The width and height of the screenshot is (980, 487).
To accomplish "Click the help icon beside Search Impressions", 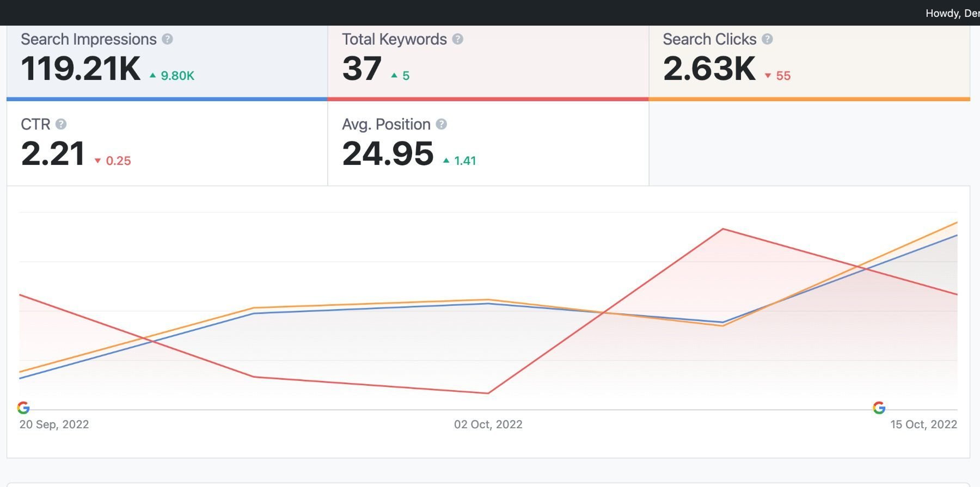I will tap(168, 39).
